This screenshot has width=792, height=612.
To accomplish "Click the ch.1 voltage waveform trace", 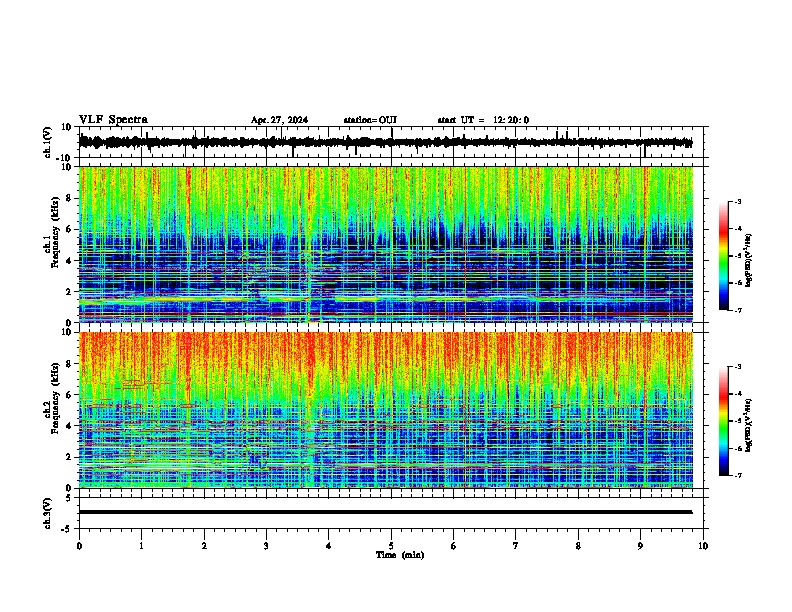I will tap(386, 142).
